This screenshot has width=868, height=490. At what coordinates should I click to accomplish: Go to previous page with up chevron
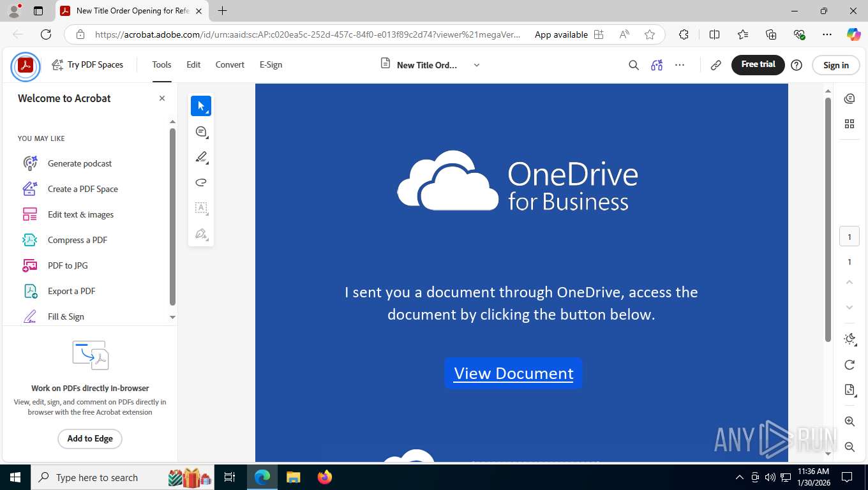pos(849,282)
